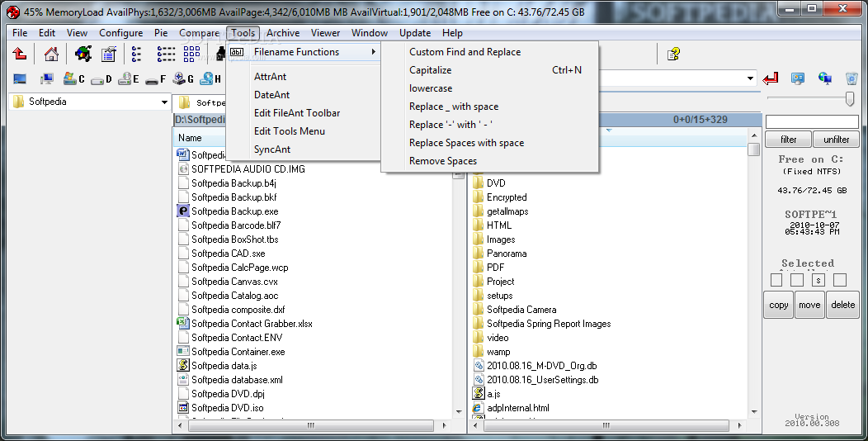868x441 pixels.
Task: Click the My Computer icon in drive bar
Action: click(47, 78)
